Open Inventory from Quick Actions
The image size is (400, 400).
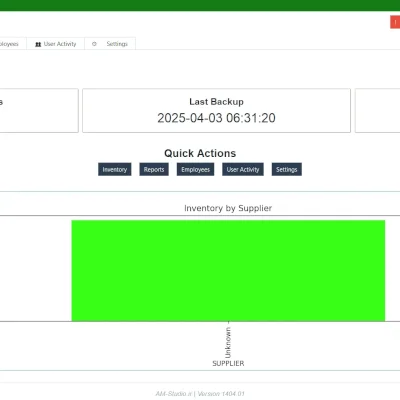(115, 169)
